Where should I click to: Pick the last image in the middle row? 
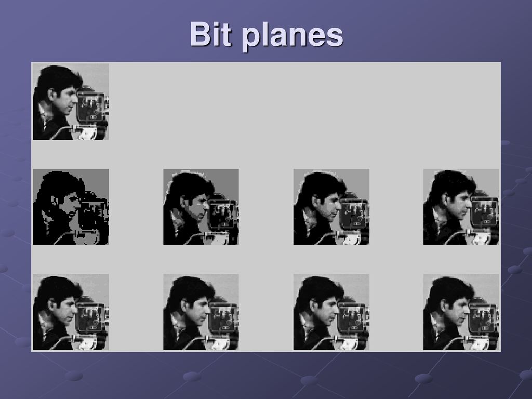click(461, 207)
